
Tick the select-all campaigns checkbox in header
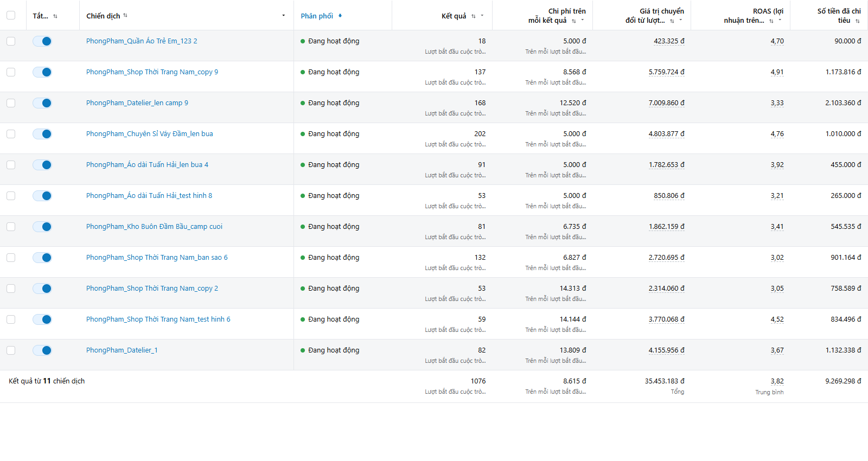[11, 15]
